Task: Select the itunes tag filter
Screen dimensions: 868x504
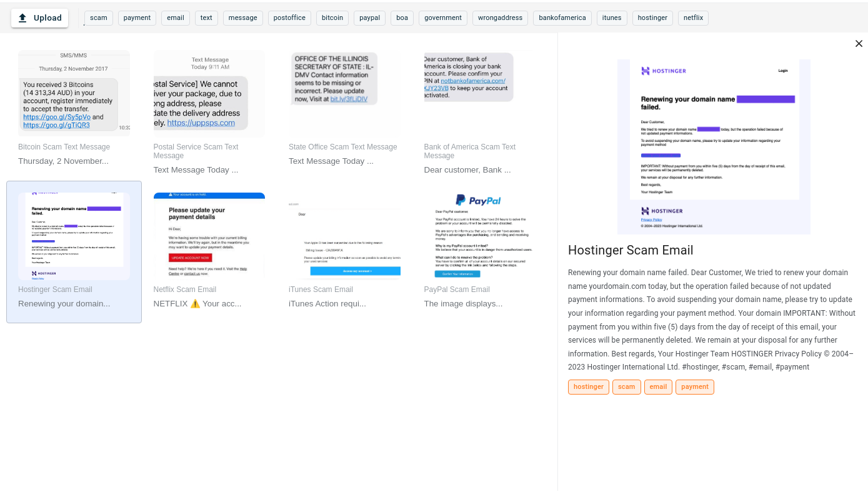Action: [612, 18]
